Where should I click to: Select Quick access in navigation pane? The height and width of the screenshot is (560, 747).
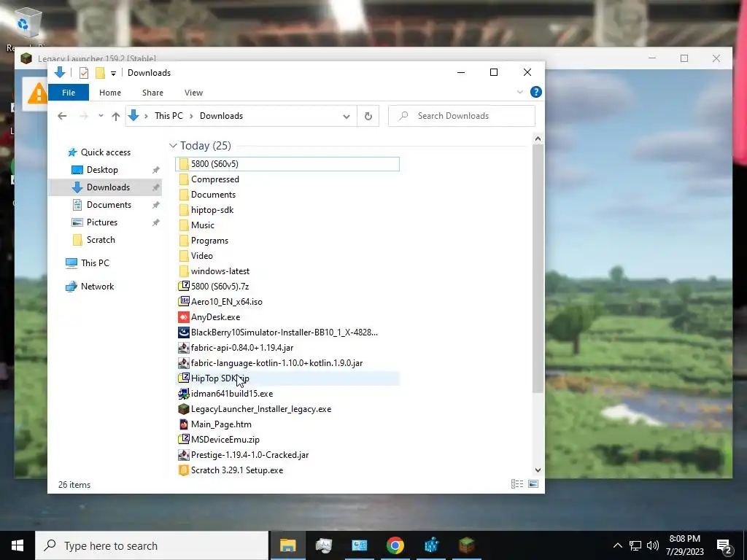click(x=106, y=152)
